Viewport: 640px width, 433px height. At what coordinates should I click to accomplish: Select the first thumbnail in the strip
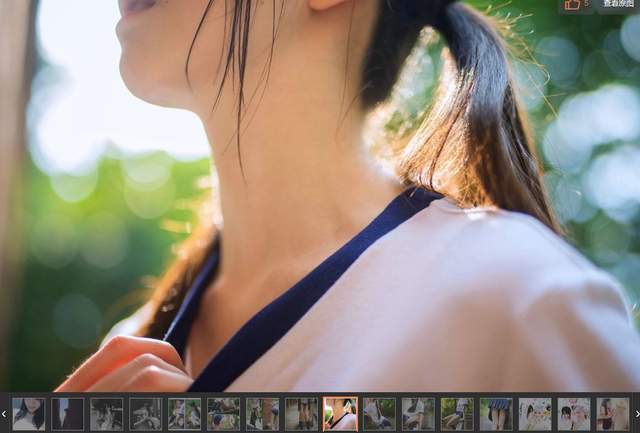click(x=28, y=413)
